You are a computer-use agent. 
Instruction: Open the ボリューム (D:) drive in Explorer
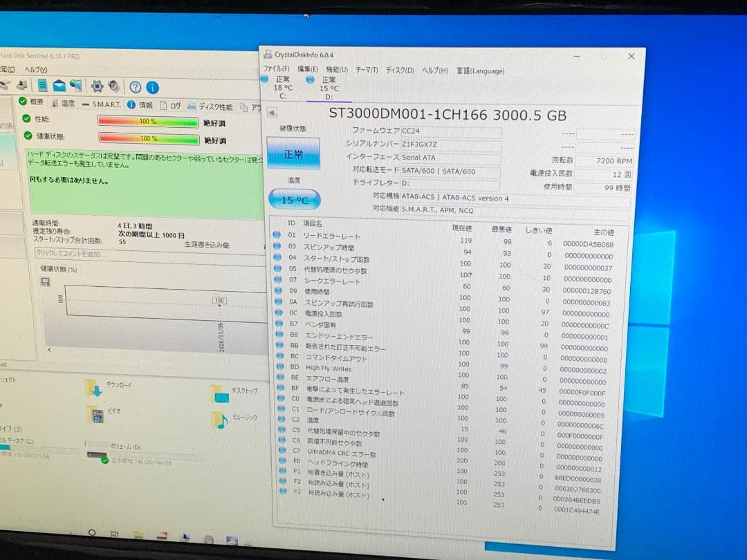[x=143, y=454]
